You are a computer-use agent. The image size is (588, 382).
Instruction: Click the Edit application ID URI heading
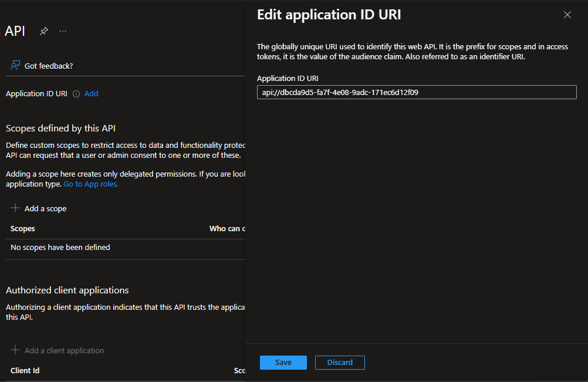coord(329,15)
